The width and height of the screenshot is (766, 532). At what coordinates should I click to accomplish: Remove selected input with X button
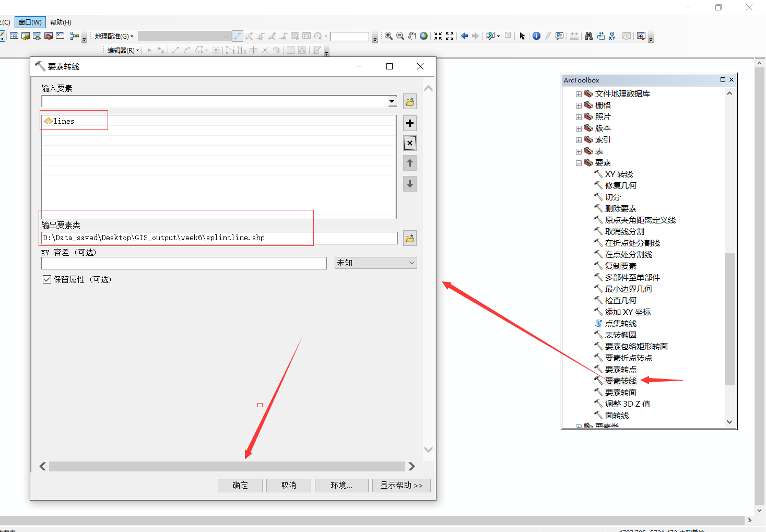410,143
